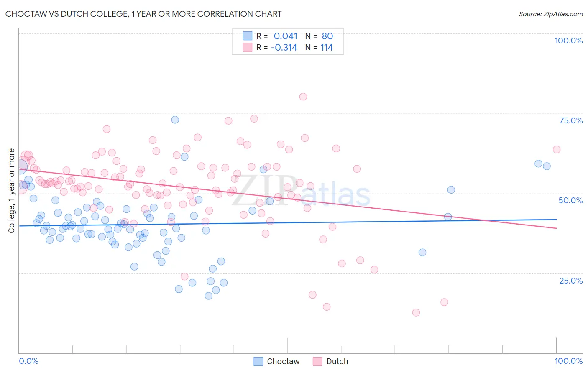Click the College, 1 year or more axis title
This screenshot has height=373, width=588.
point(12,191)
